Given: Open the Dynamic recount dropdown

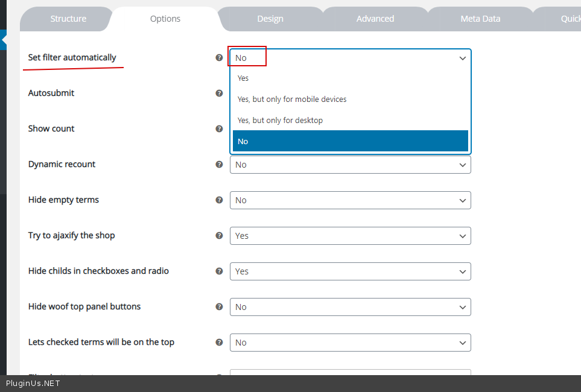Looking at the screenshot, I should pos(350,165).
